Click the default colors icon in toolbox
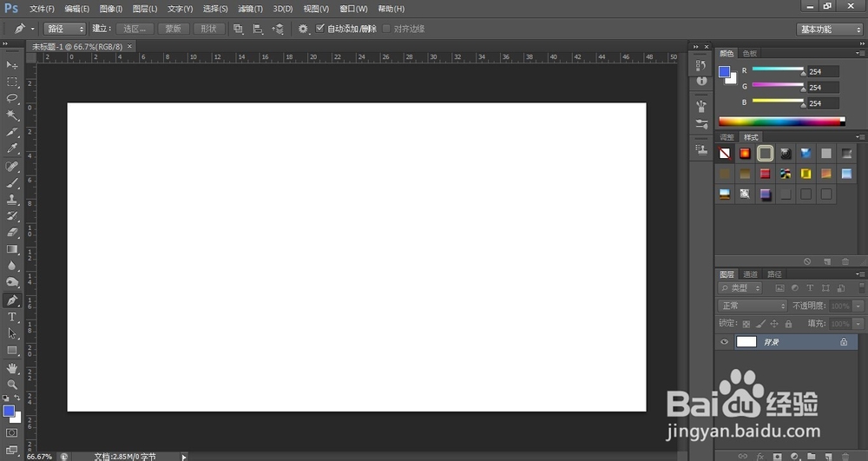Screen dimensions: 868x461 point(6,398)
